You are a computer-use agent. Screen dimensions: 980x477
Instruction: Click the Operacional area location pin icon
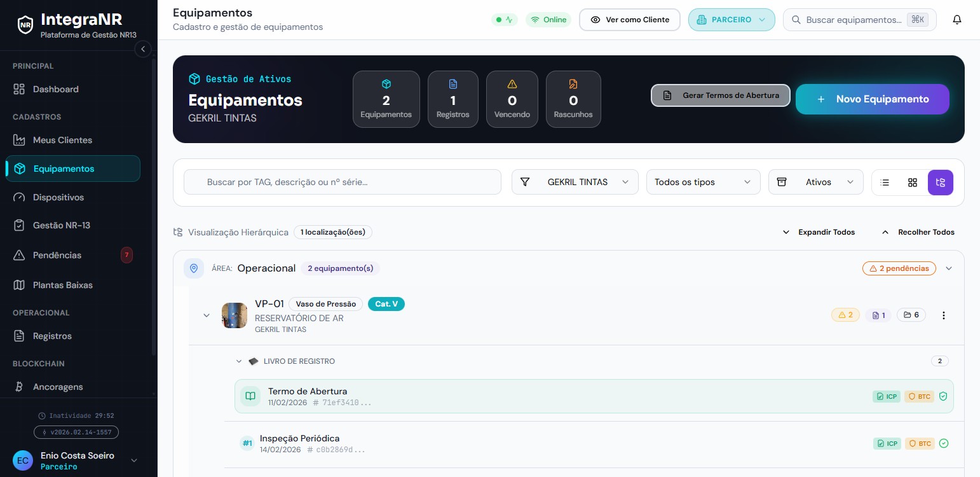point(194,268)
